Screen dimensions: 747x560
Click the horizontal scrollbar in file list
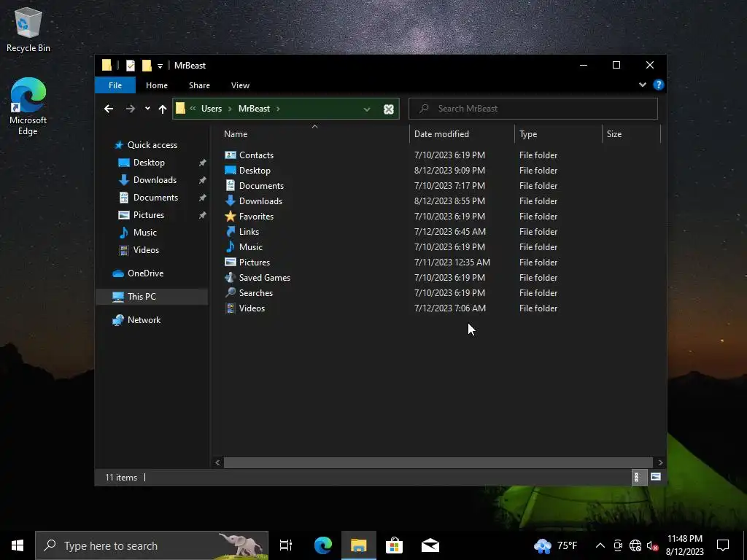point(438,462)
